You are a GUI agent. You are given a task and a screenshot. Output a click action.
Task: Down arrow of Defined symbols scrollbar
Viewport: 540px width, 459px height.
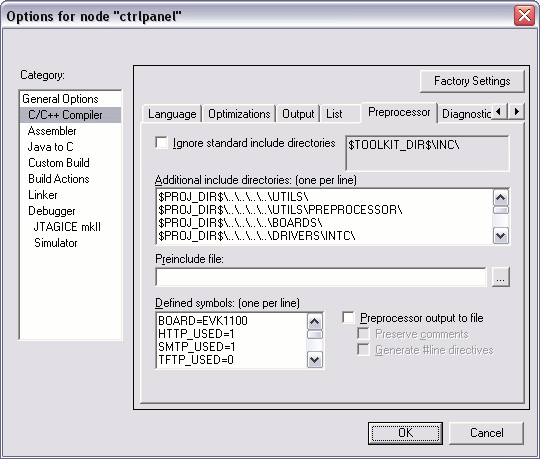[x=314, y=360]
